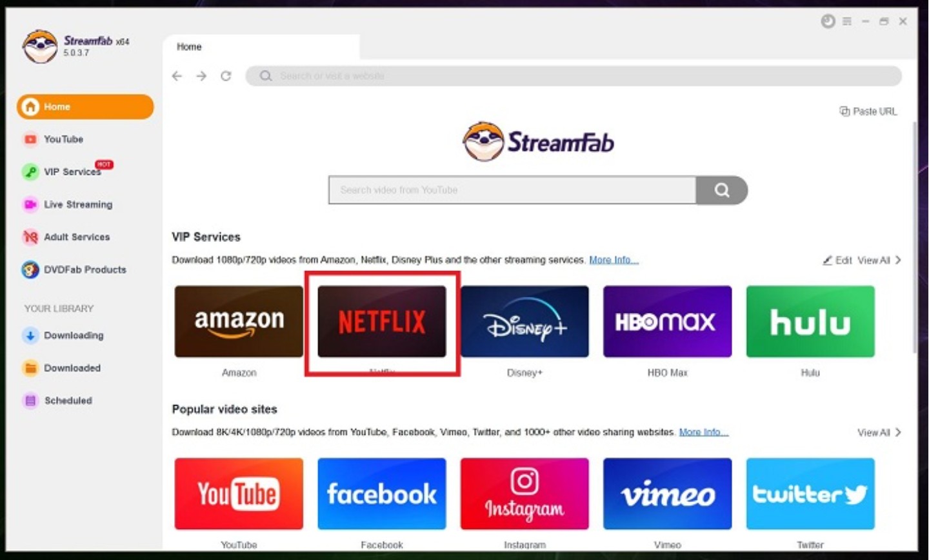This screenshot has height=560, width=929.
Task: Show the Downloading library list
Action: [x=74, y=335]
